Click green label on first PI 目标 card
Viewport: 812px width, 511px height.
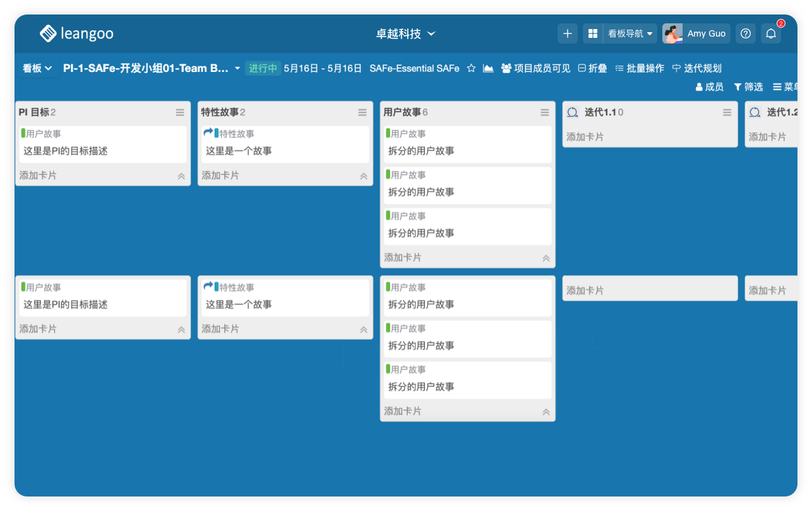[x=23, y=133]
